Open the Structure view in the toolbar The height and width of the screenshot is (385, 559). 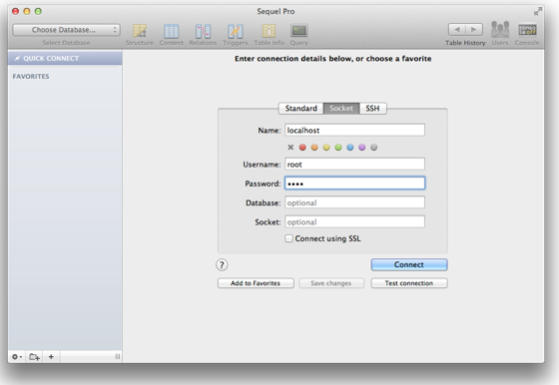[139, 35]
